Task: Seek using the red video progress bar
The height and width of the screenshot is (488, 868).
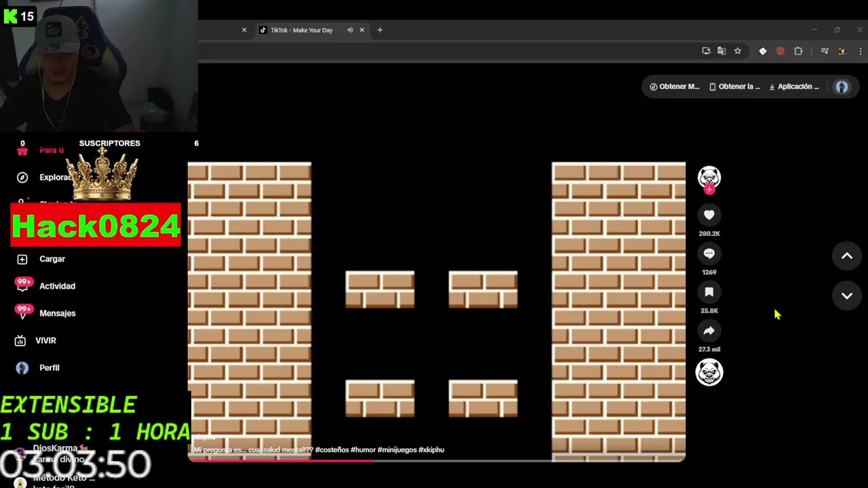Action: (x=436, y=460)
